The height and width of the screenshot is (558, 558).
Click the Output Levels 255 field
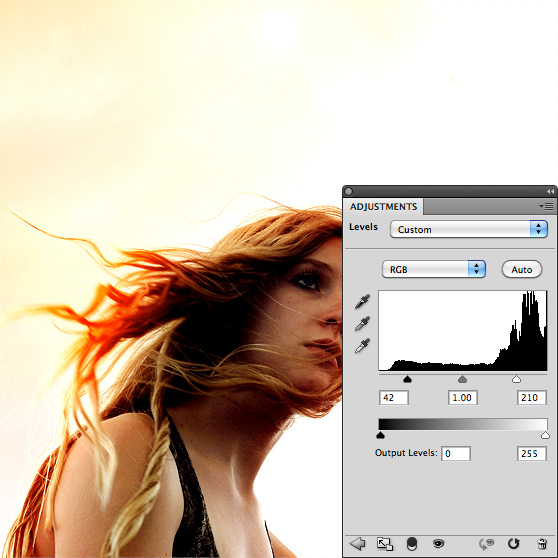click(x=531, y=453)
